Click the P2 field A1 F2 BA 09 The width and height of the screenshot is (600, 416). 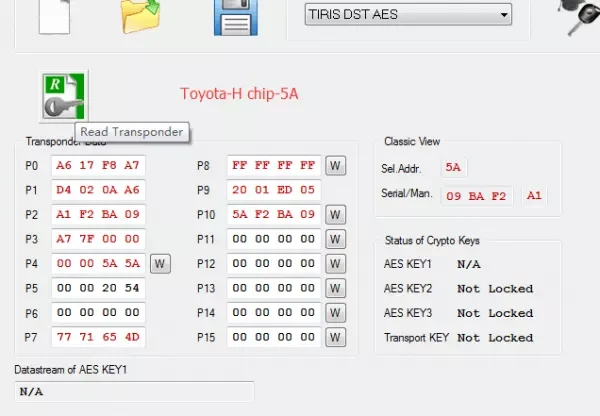[98, 215]
